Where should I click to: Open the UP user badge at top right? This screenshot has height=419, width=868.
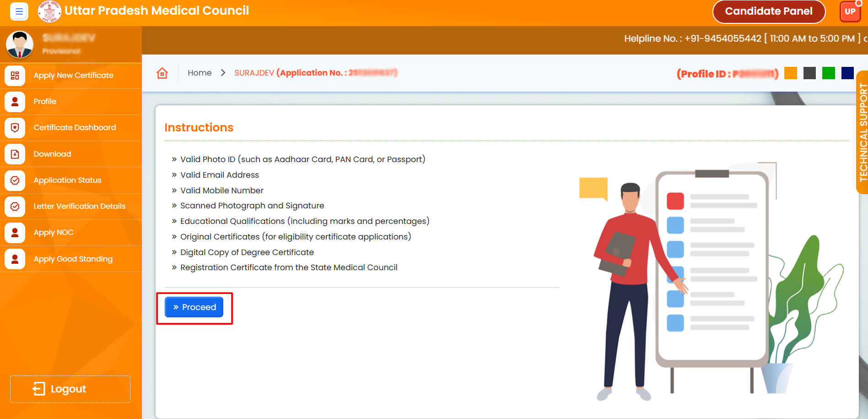(x=850, y=11)
